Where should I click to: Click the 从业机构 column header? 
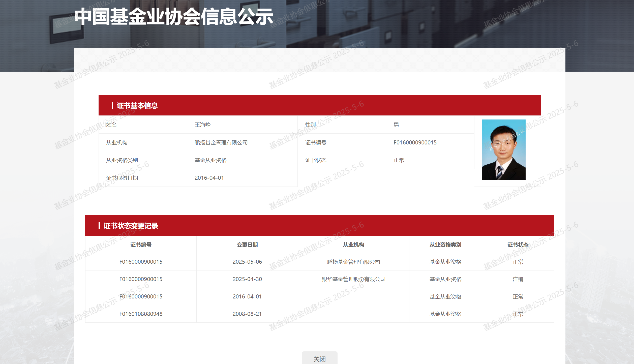click(x=353, y=245)
